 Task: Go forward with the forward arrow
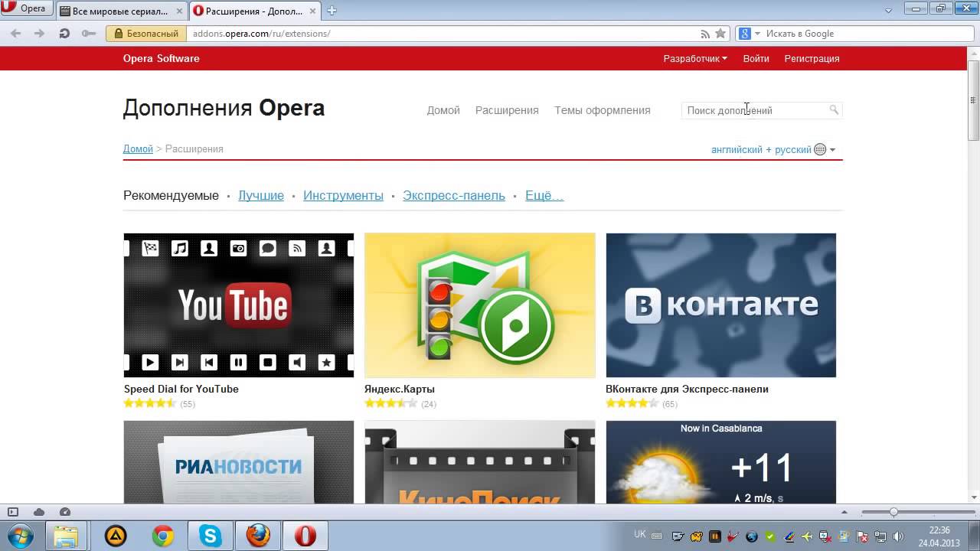click(x=40, y=34)
